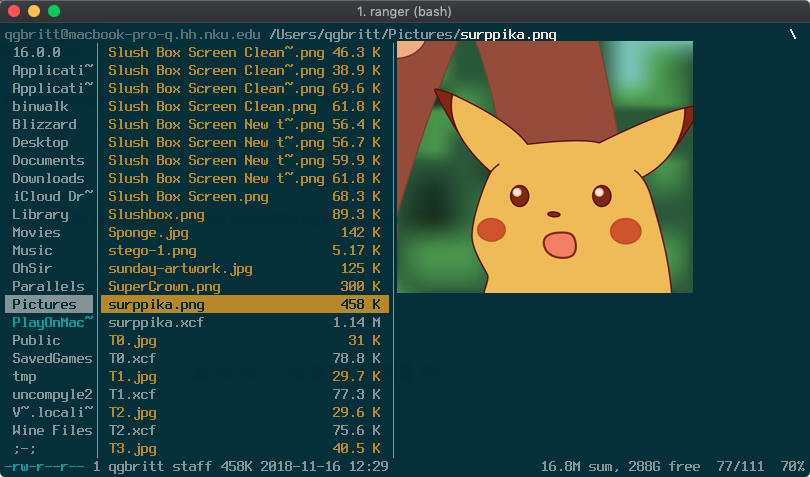
Task: Select Slush Box Screen Clean~.png sized 69.6 K
Action: [x=244, y=88]
